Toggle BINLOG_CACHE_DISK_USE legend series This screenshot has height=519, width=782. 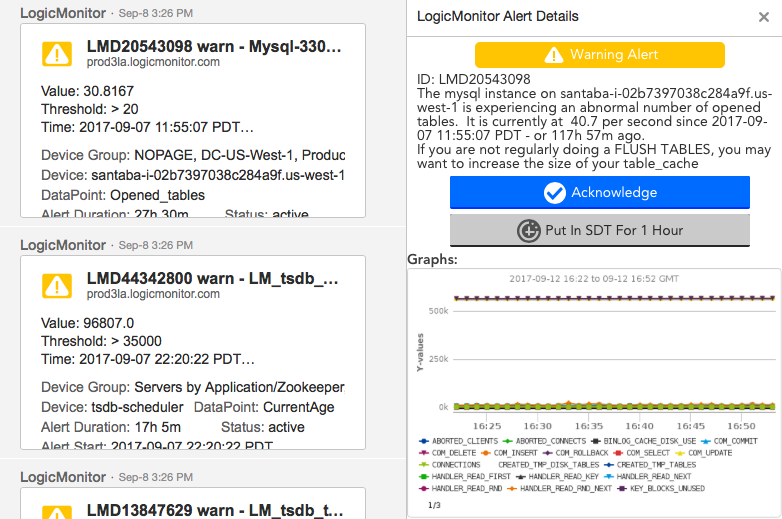[x=643, y=441]
